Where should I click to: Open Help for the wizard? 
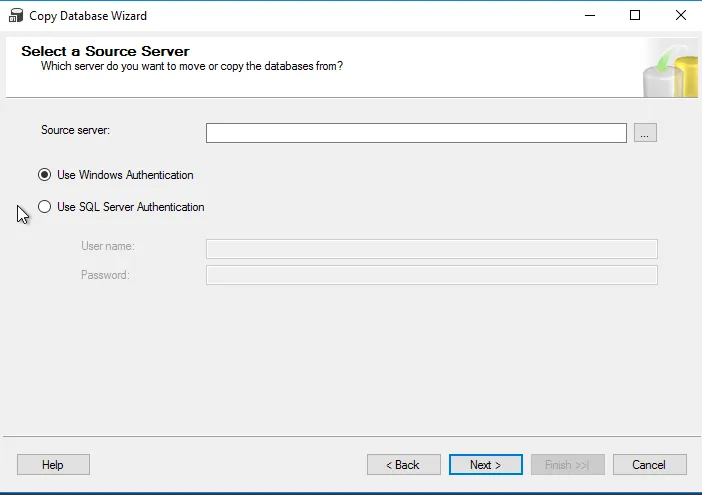point(53,465)
